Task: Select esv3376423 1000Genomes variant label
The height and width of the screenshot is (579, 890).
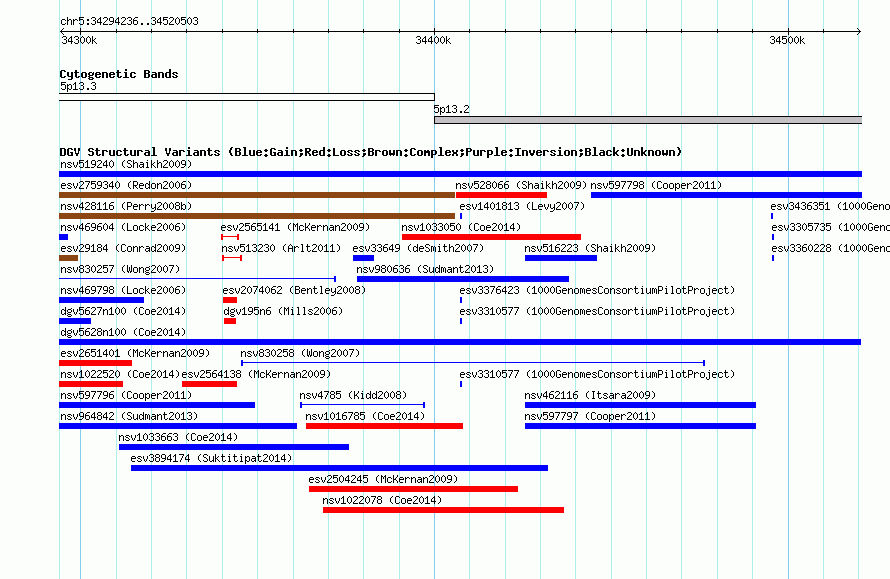Action: coord(597,290)
